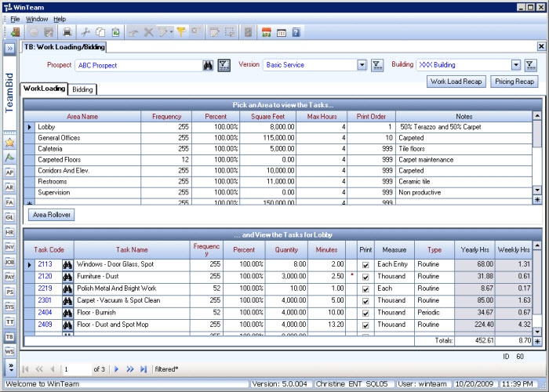
Task: Click the Lobby row selector arrow
Action: pyautogui.click(x=30, y=127)
